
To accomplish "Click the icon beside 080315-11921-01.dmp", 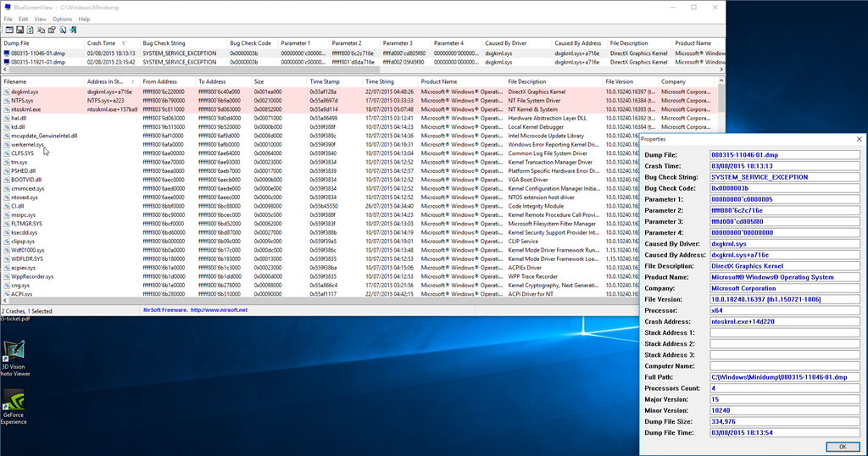I will 7,63.
